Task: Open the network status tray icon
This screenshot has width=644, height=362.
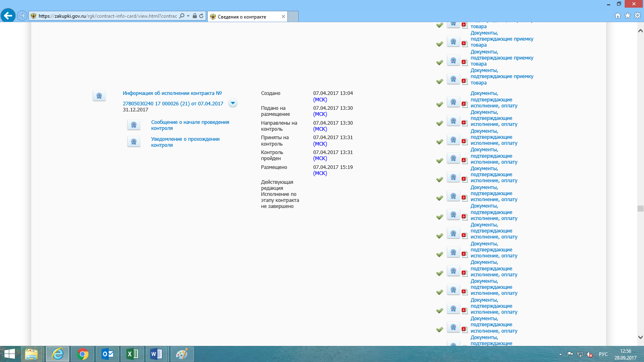Action: coord(580,354)
